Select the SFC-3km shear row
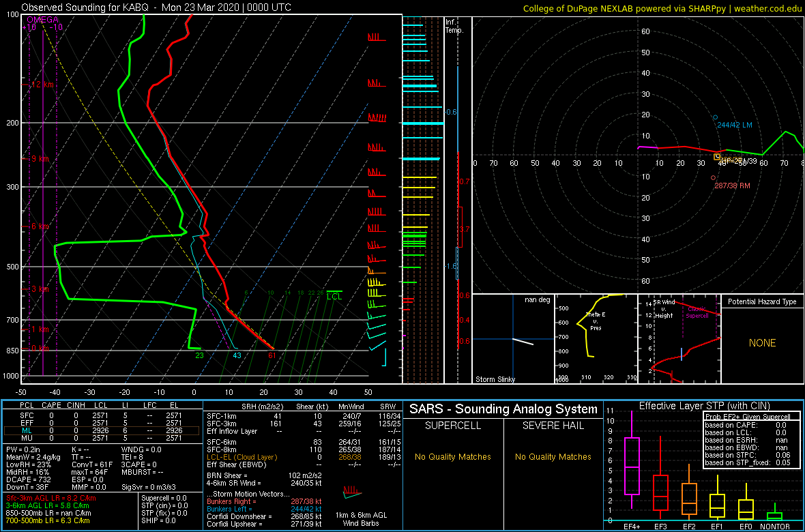 pyautogui.click(x=304, y=423)
